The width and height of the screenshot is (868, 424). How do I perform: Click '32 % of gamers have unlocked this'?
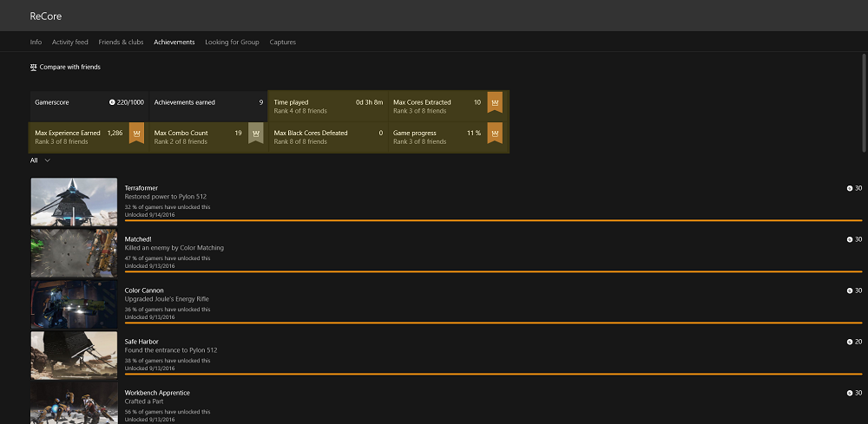click(168, 207)
